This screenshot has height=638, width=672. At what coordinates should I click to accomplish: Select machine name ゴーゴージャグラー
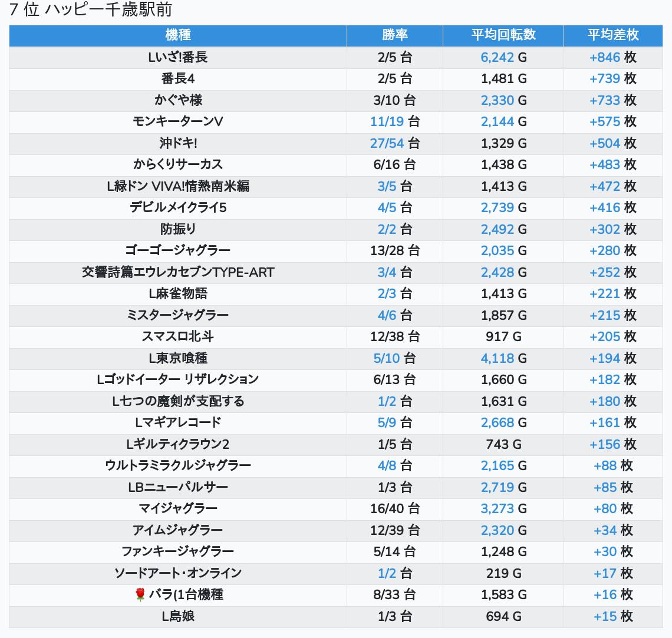[x=178, y=250]
